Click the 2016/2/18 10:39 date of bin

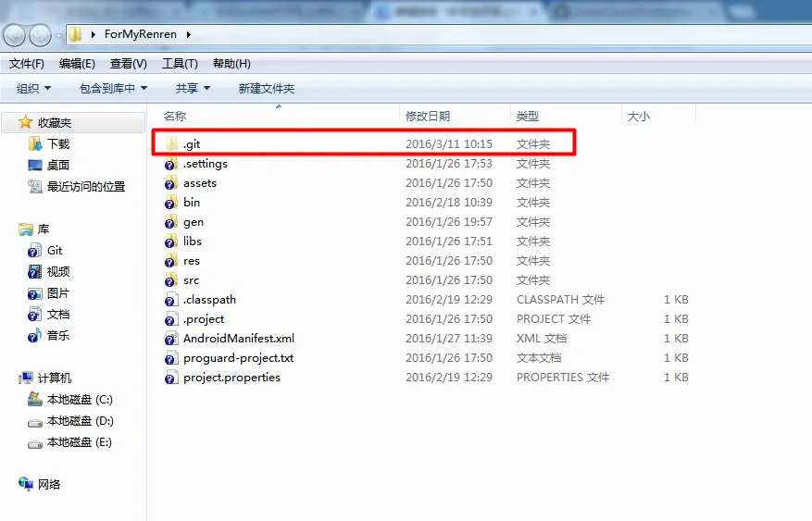click(449, 203)
